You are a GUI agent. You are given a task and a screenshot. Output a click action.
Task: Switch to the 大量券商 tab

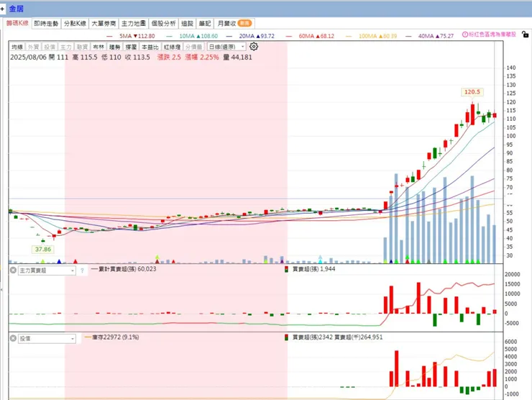click(x=104, y=24)
